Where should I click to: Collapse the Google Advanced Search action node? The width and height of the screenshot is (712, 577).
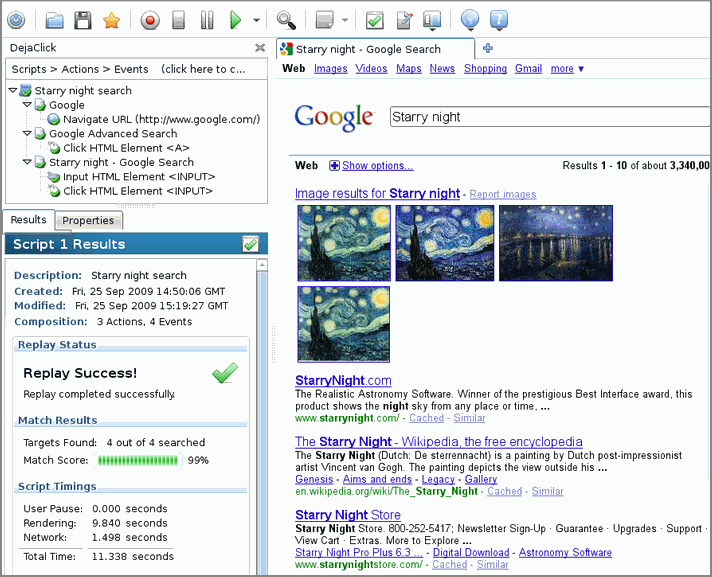[26, 133]
